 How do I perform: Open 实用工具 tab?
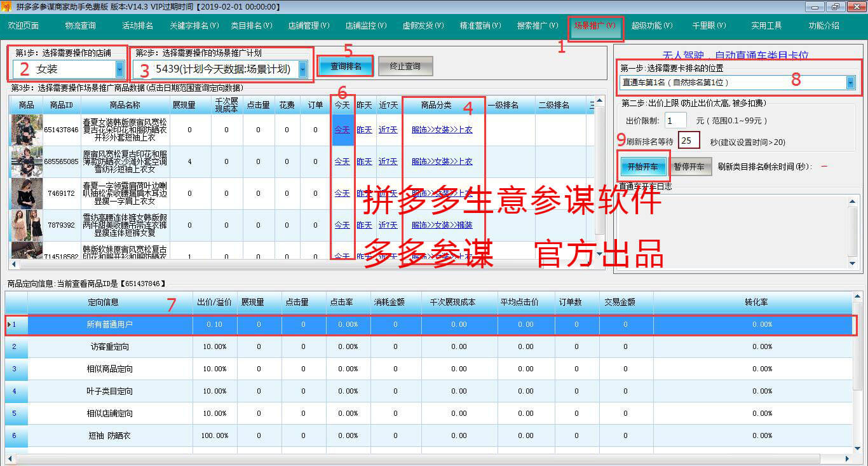pos(766,26)
